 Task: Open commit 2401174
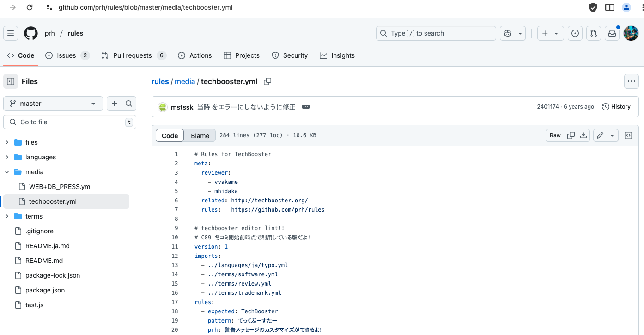click(x=548, y=107)
